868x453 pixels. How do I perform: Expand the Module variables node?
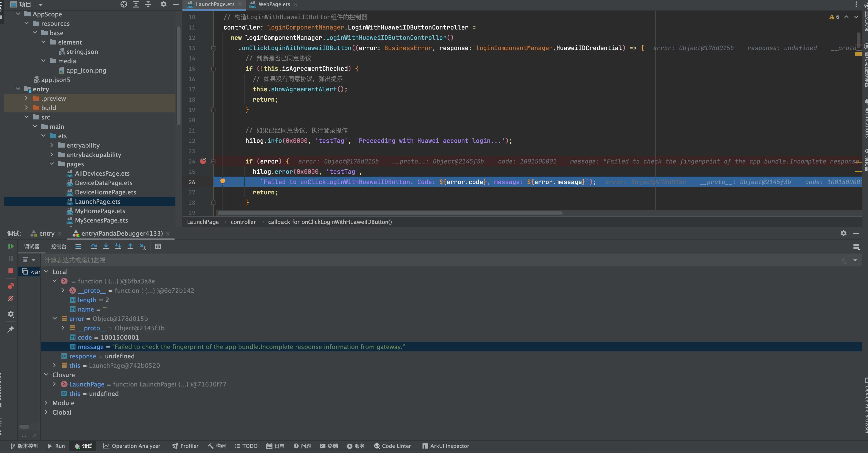46,402
